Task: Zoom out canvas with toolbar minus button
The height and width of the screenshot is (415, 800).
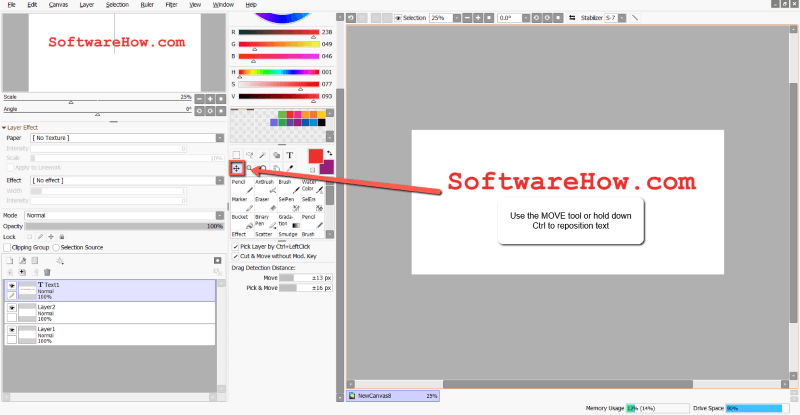Action: (467, 18)
